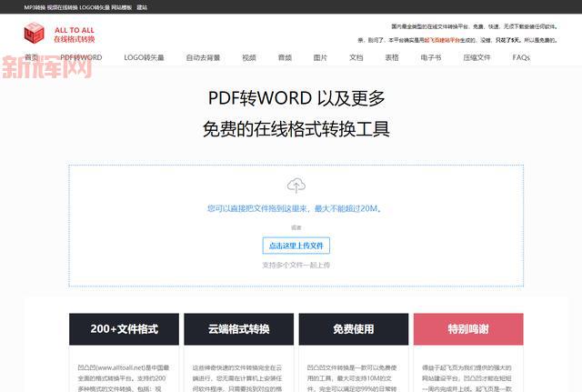Click the red 起飞页建站平台 link
This screenshot has width=582, height=392.
(x=442, y=40)
